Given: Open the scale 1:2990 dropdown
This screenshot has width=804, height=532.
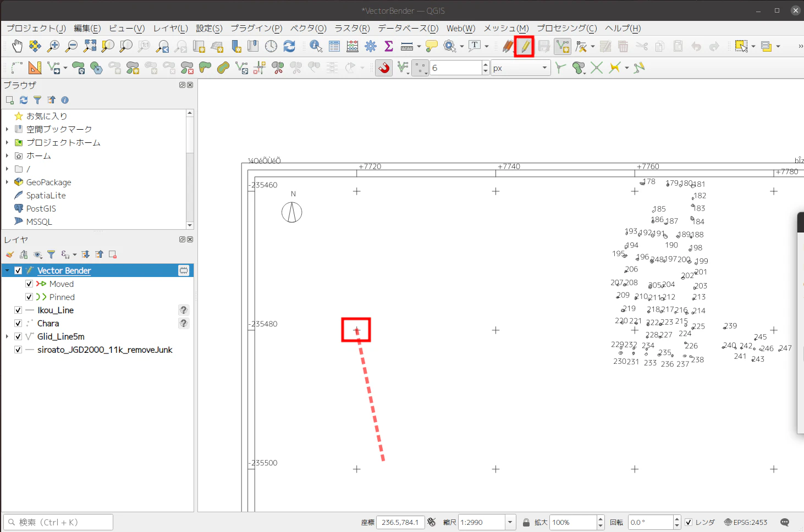Looking at the screenshot, I should [510, 522].
